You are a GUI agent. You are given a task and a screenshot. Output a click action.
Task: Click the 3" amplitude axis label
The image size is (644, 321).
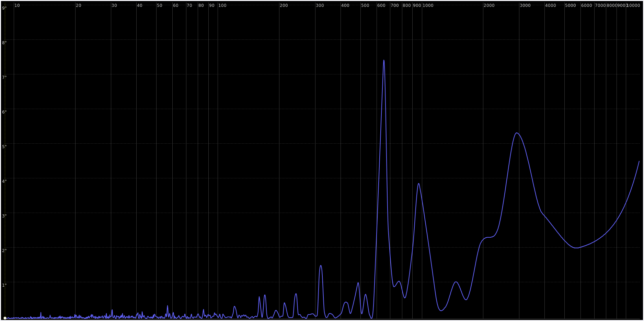pos(4,216)
